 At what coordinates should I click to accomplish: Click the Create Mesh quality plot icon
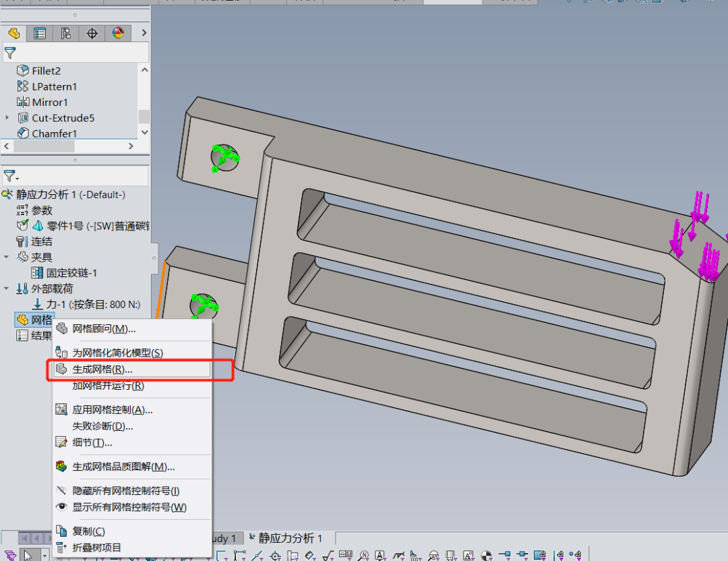62,467
